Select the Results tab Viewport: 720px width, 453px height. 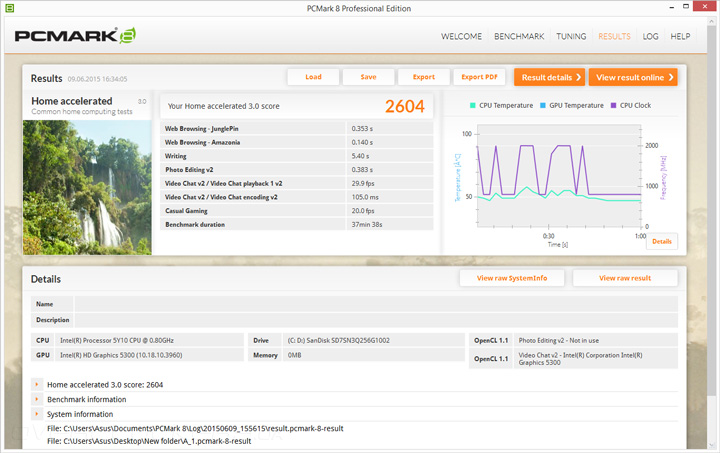pyautogui.click(x=614, y=36)
